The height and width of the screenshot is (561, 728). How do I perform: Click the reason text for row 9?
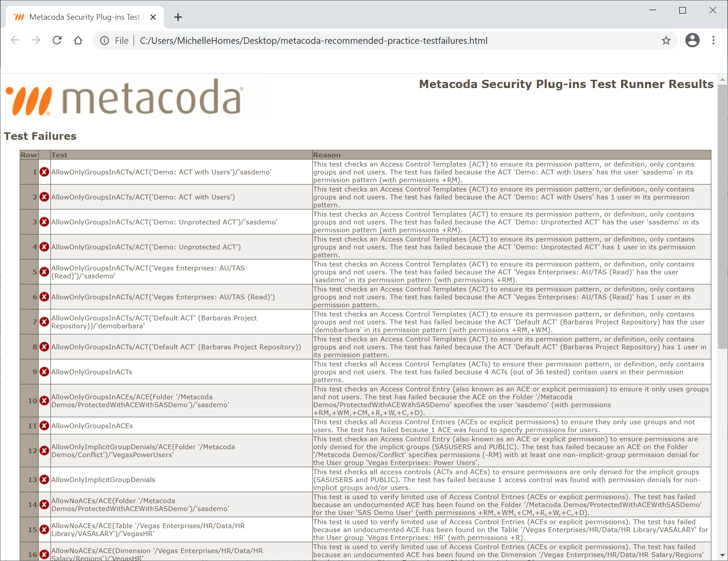click(509, 372)
